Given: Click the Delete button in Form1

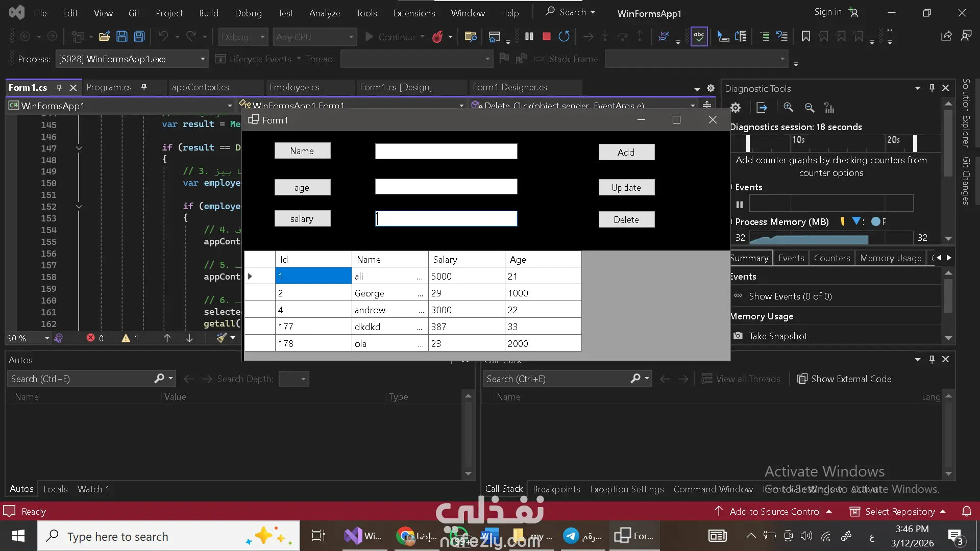Looking at the screenshot, I should (626, 219).
